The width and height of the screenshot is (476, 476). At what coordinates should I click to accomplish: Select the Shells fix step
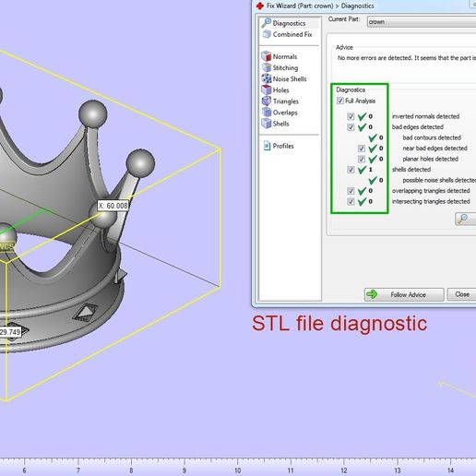275,124
